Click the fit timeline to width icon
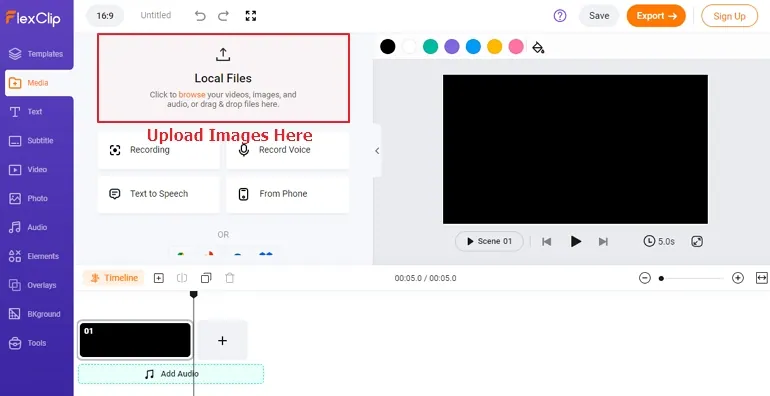Viewport: 770px width, 396px height. (762, 278)
